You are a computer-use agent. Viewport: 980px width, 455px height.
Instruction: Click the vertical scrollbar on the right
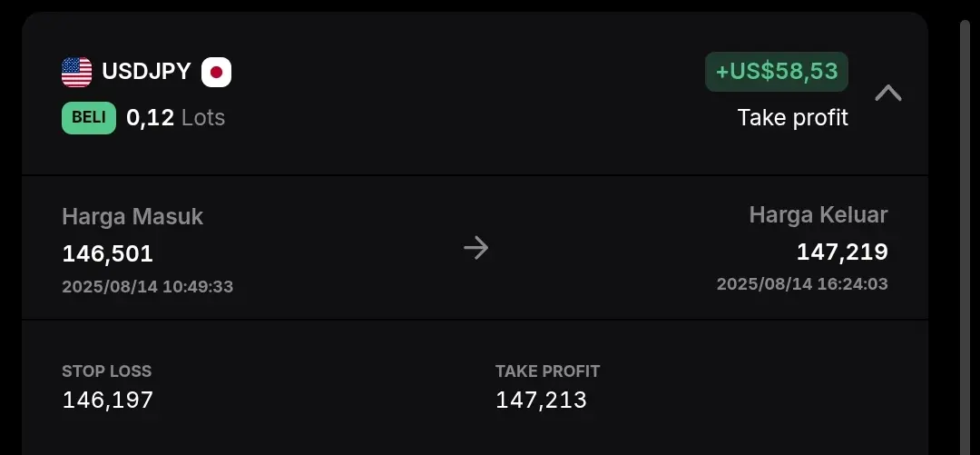965,238
